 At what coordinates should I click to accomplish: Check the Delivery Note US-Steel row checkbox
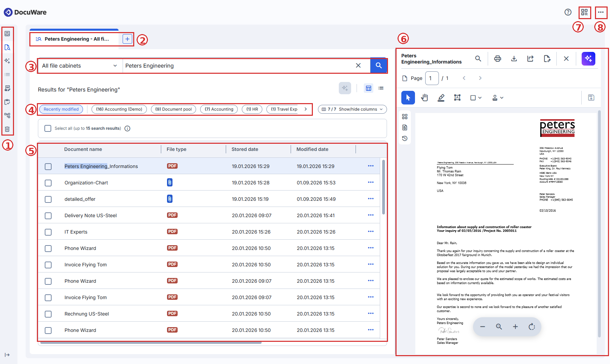[x=48, y=215]
